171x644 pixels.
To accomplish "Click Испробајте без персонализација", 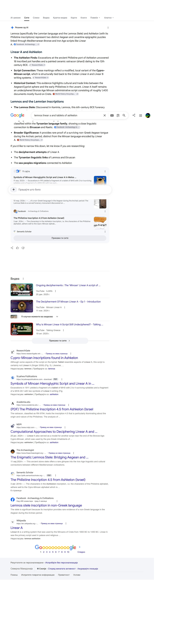I will tap(61, 563).
